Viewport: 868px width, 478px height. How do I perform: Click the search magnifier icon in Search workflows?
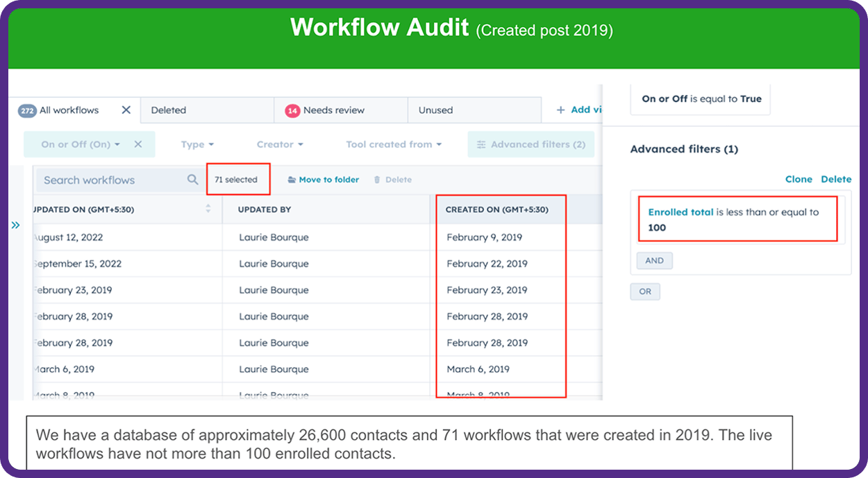(x=192, y=180)
